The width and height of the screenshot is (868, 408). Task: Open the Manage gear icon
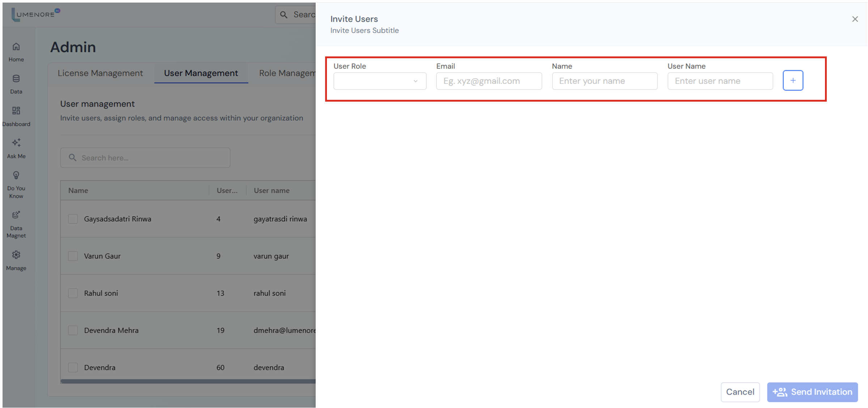click(16, 255)
